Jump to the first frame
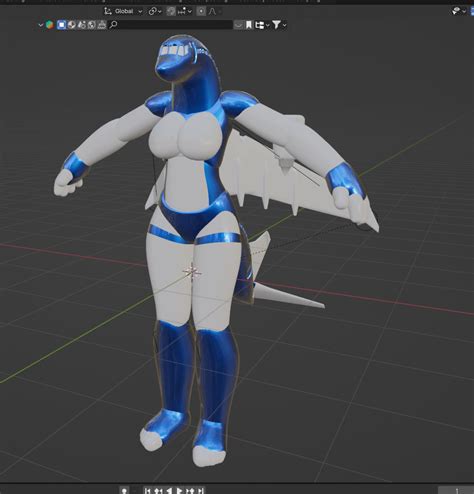This screenshot has width=474, height=494. tap(147, 491)
